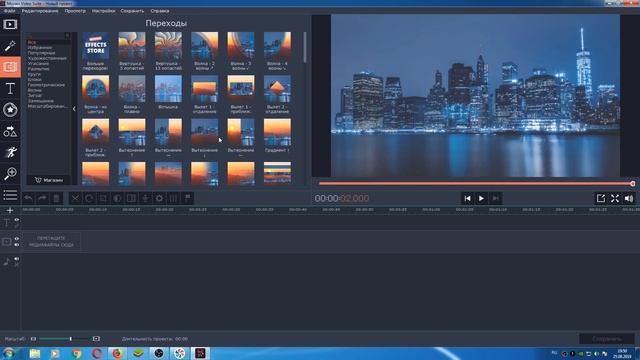This screenshot has height=360, width=640.
Task: Open the Filters magic wand tab
Action: point(10,46)
